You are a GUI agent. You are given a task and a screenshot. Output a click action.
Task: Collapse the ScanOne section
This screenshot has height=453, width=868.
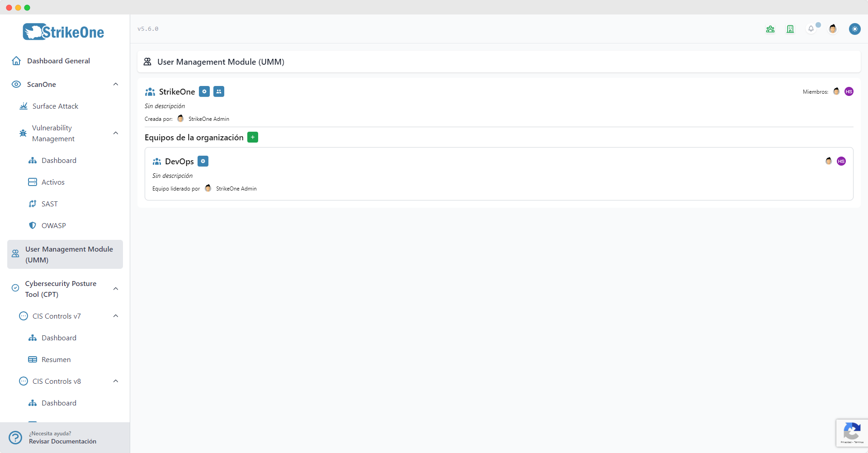point(116,84)
